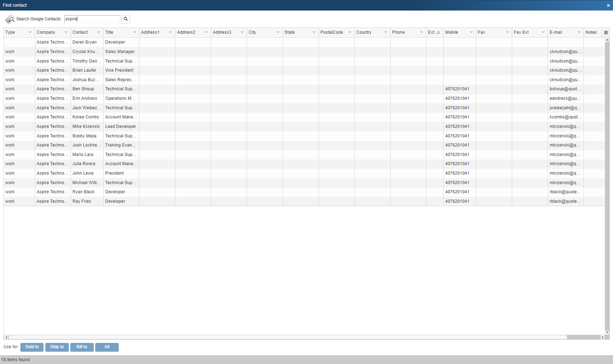Viewport: 613px width, 364px height.
Task: Select the Julia Rivera contact cell
Action: pos(87,164)
